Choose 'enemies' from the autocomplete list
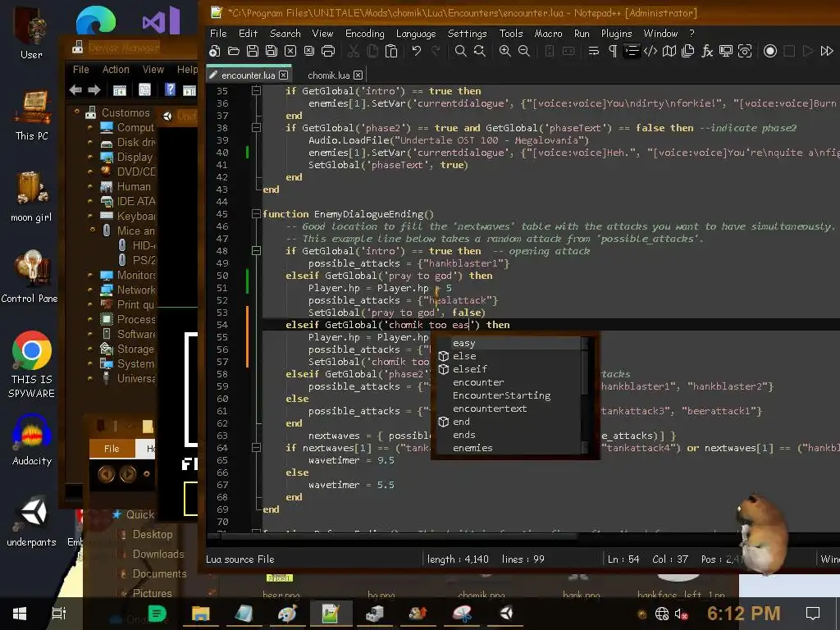840x630 pixels. [509, 448]
